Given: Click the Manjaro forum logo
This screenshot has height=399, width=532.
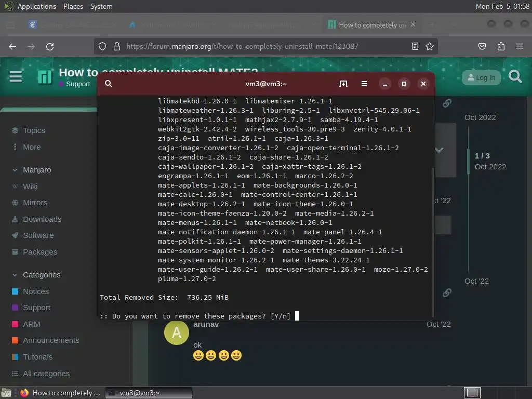Looking at the screenshot, I should (x=45, y=77).
